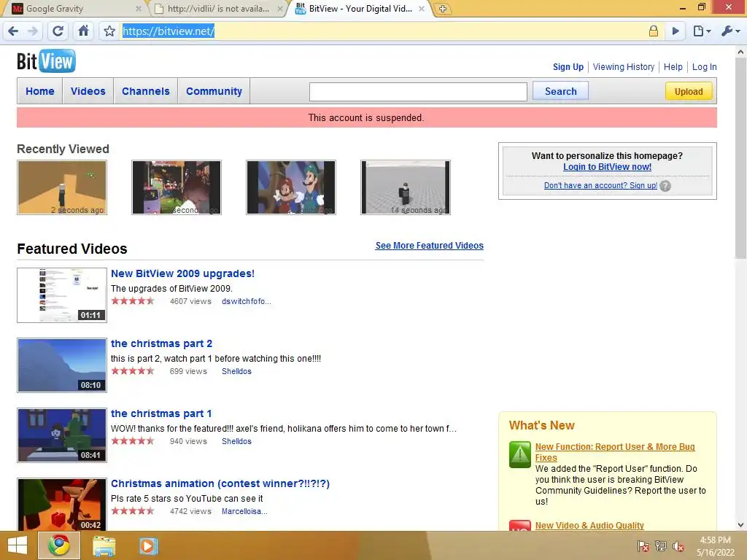The width and height of the screenshot is (747, 560).
Task: Click the yellow Upload button
Action: (689, 91)
